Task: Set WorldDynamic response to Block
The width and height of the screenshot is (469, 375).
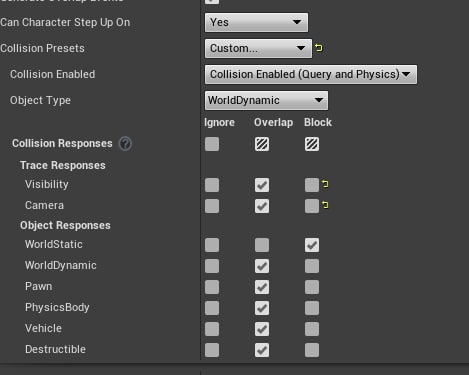Action: (312, 266)
